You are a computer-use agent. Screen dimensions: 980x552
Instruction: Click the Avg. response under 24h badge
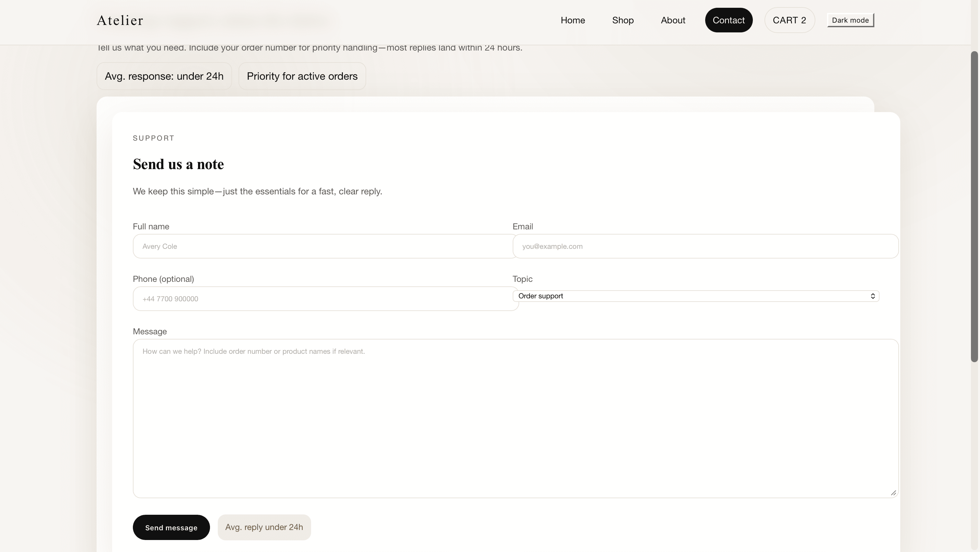pyautogui.click(x=164, y=76)
